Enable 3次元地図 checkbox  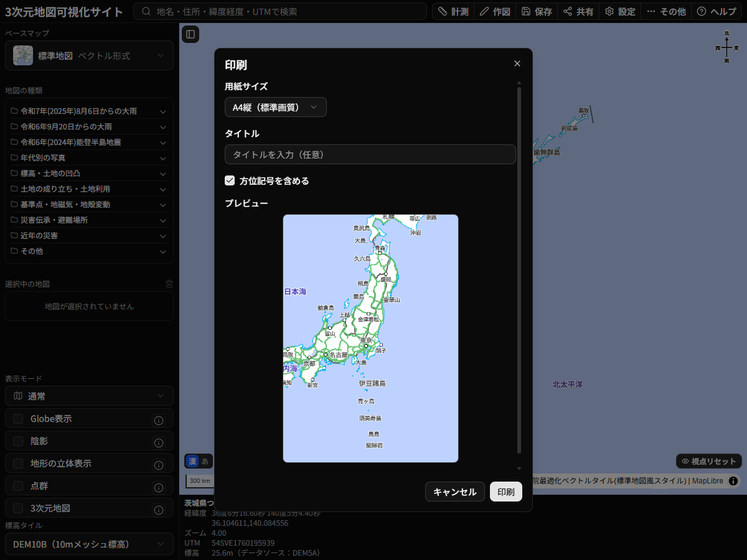click(18, 508)
